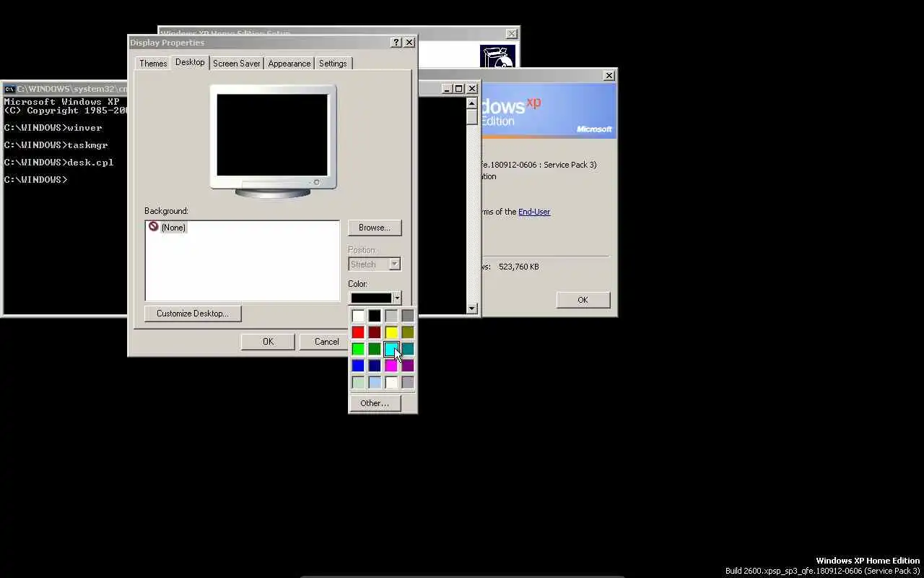924x578 pixels.
Task: Click the desk.cpl command line text
Action: coord(90,163)
